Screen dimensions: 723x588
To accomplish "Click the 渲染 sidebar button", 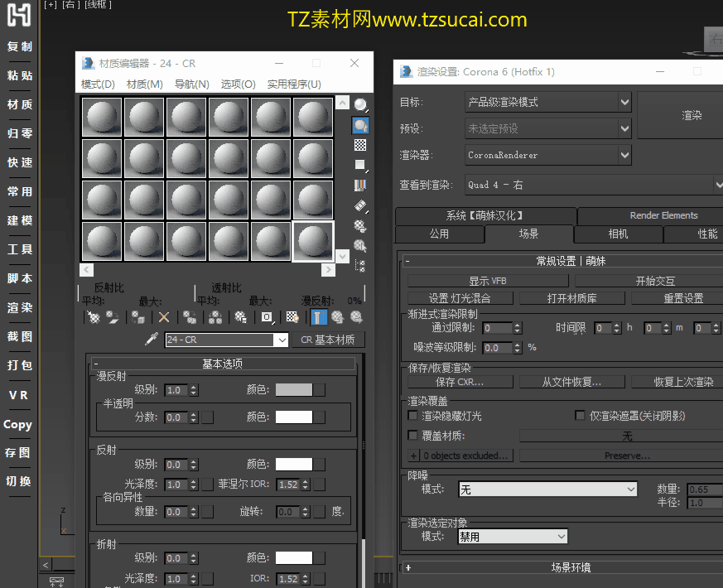I will pyautogui.click(x=19, y=307).
